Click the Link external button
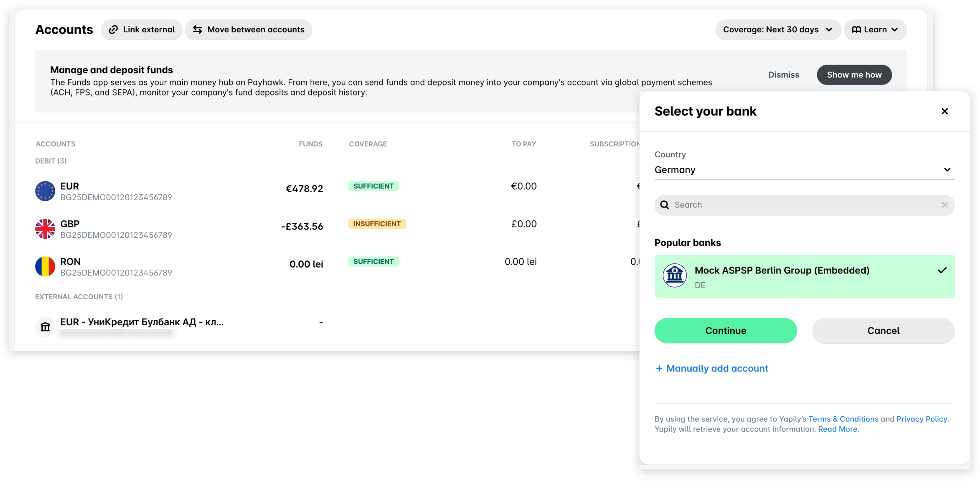 click(142, 30)
